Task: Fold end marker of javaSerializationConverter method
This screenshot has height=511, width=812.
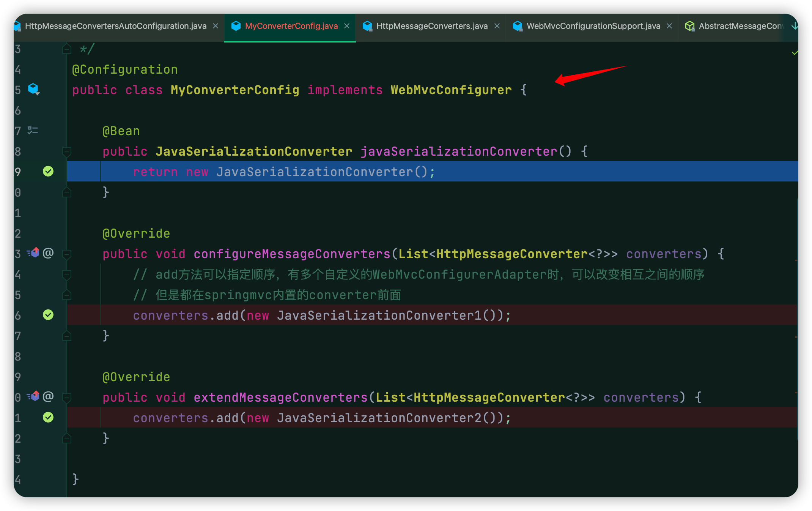Action: tap(67, 192)
